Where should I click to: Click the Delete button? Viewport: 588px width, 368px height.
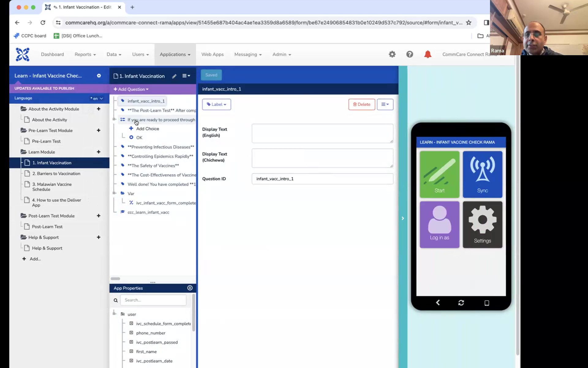point(361,104)
